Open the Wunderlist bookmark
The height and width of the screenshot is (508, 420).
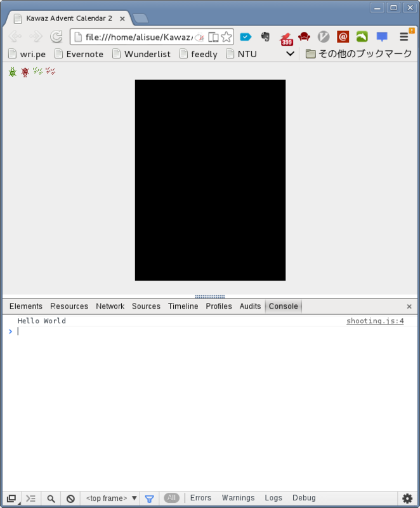141,54
